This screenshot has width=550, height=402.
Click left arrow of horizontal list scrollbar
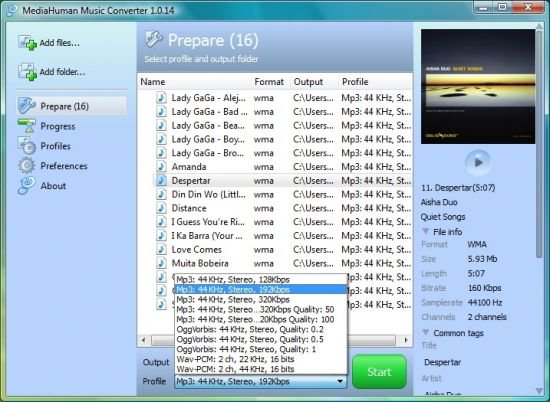(x=143, y=340)
